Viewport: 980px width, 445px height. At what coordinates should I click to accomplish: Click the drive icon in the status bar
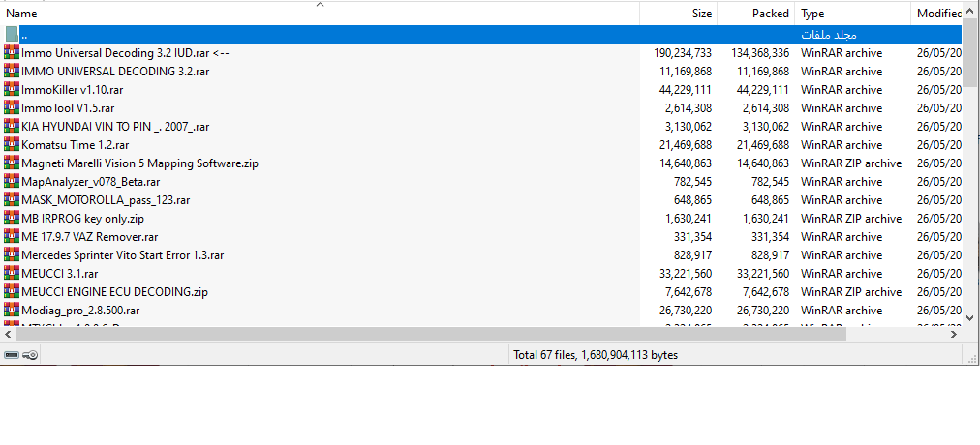click(12, 355)
